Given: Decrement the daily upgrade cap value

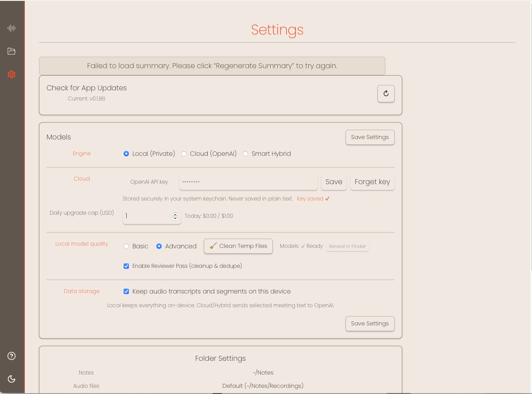Looking at the screenshot, I should [175, 218].
